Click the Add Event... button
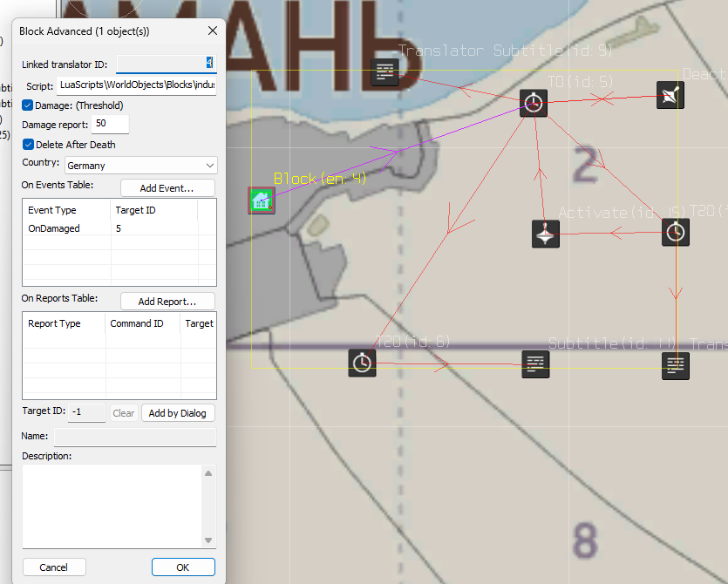 [167, 188]
